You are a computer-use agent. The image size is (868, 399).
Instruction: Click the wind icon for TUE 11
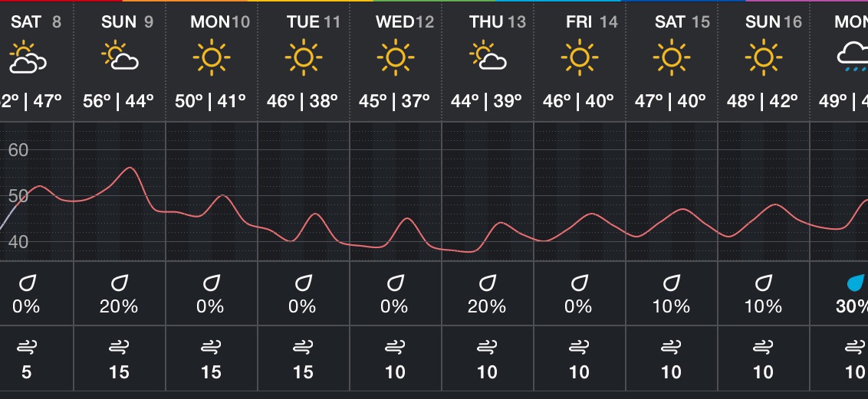coord(303,348)
